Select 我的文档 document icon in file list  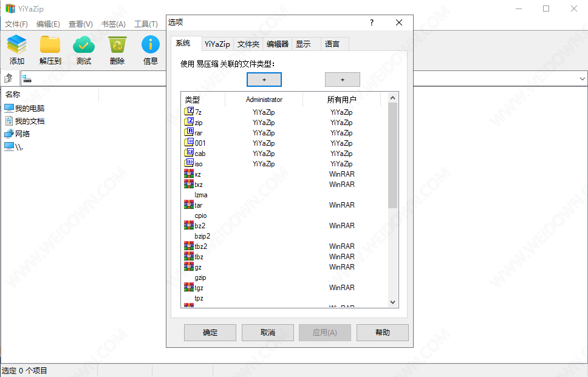point(9,121)
